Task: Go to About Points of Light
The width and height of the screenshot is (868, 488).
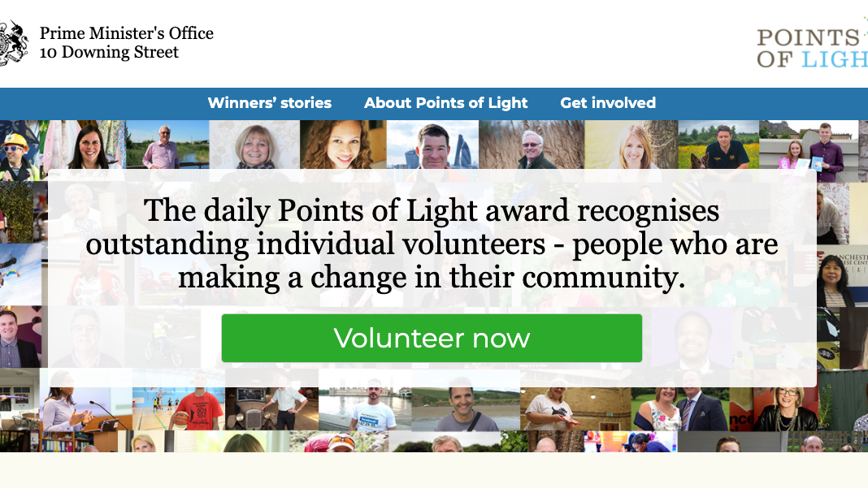Action: click(445, 103)
